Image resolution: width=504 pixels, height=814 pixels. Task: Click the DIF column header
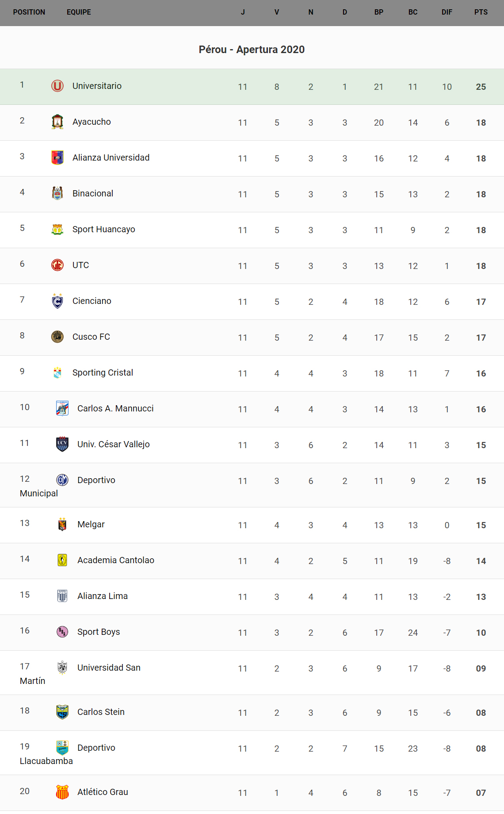coord(447,12)
